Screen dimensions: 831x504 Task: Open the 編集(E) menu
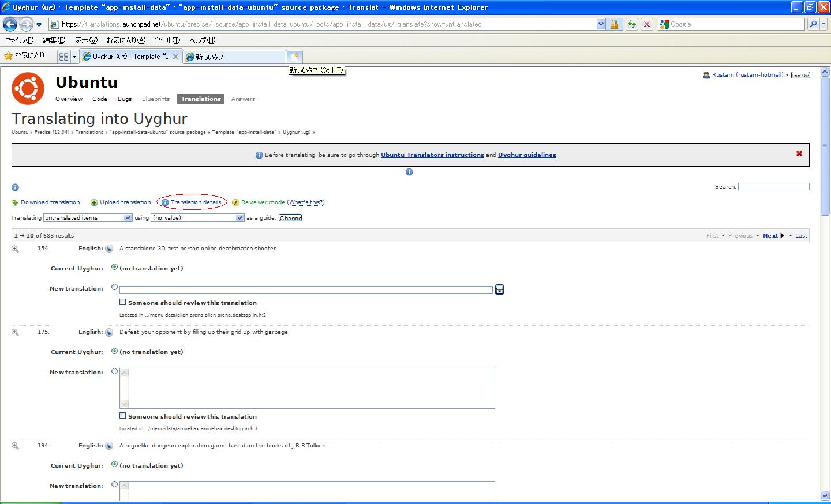(54, 40)
